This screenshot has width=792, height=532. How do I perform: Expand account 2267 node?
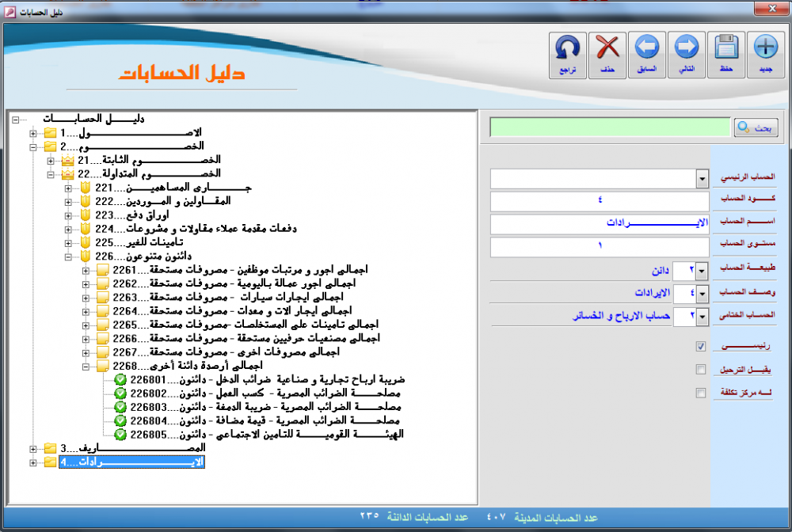pos(86,353)
